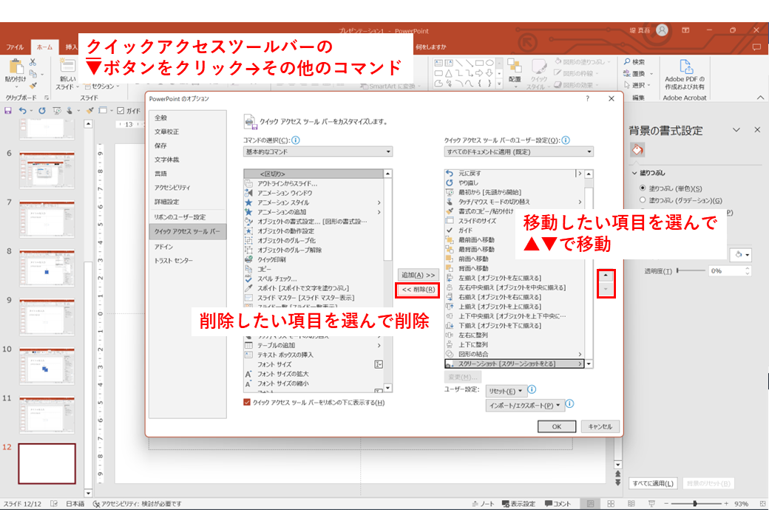The width and height of the screenshot is (769, 532).
Task: Click すべてに適用 button in format pane
Action: click(653, 483)
